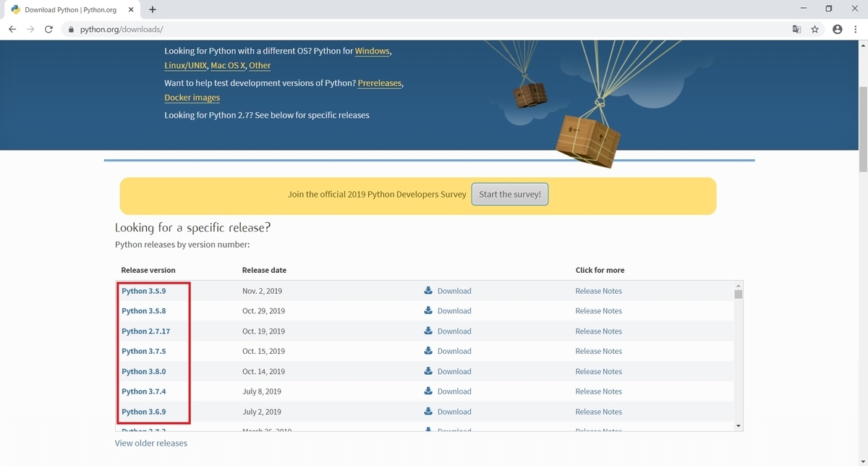
Task: Open the Docker images link
Action: (192, 98)
